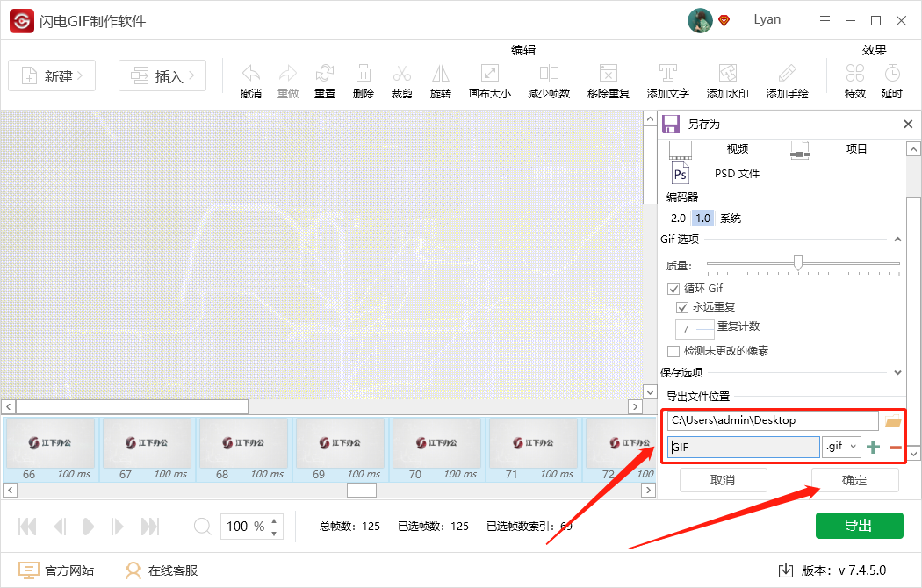Click the 减少帧数 reduce frames icon
Viewport: 922px width, 588px height.
(x=549, y=74)
